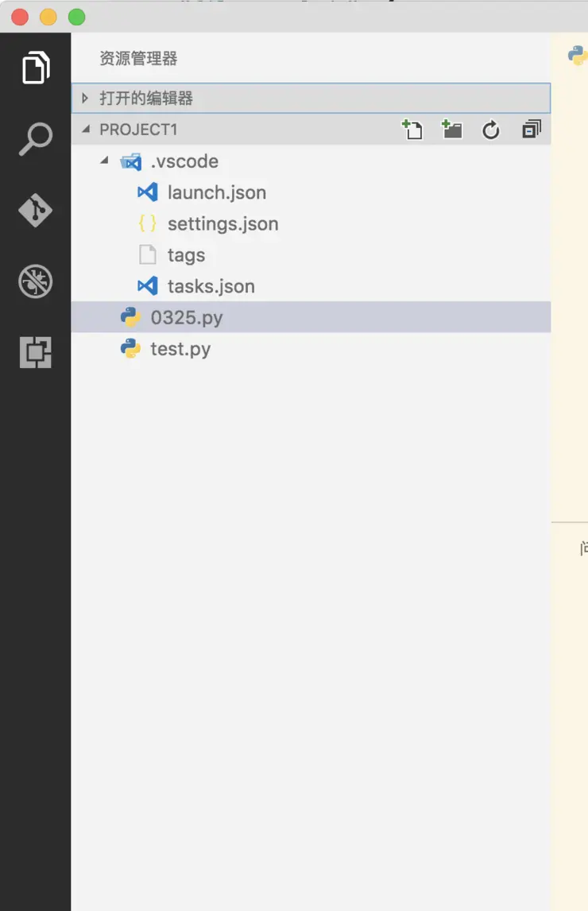Click the 资源管理器 panel title
This screenshot has width=588, height=911.
point(138,58)
